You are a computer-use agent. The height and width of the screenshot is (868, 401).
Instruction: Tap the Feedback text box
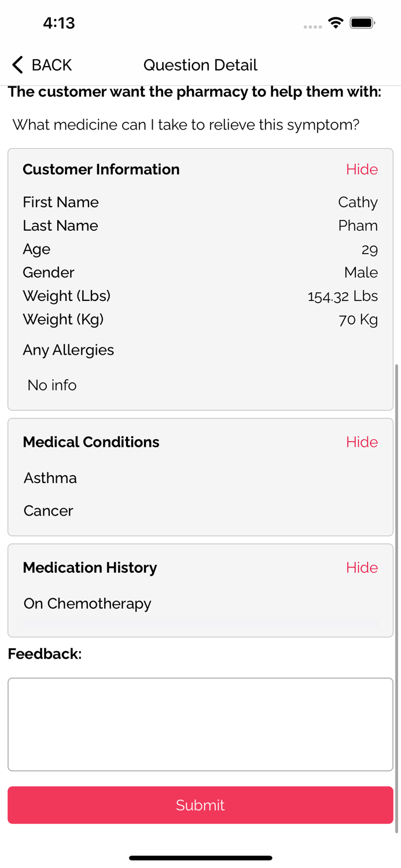200,723
